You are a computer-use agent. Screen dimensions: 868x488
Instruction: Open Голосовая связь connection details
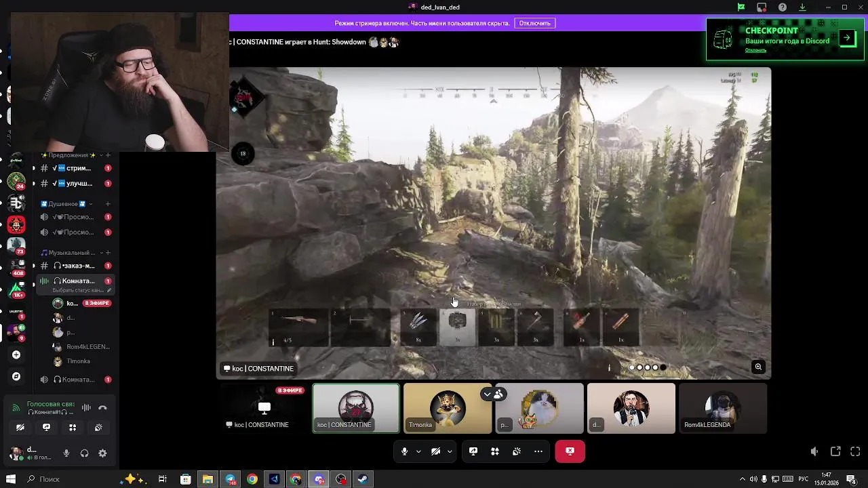(x=50, y=404)
